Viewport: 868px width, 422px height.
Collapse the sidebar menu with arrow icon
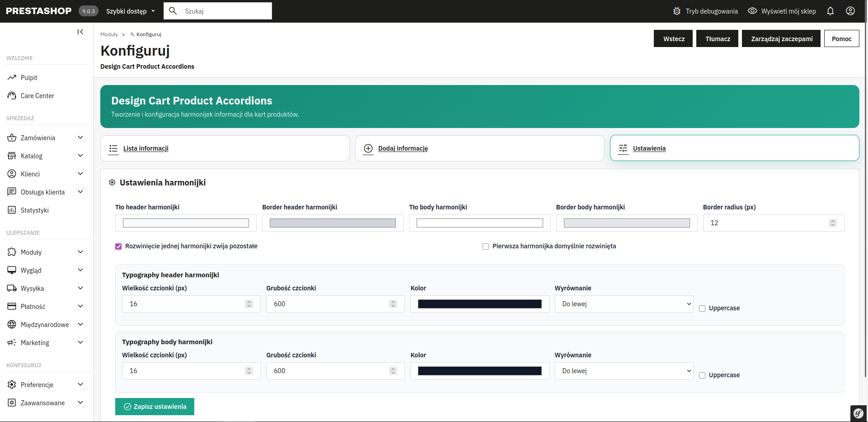tap(80, 32)
